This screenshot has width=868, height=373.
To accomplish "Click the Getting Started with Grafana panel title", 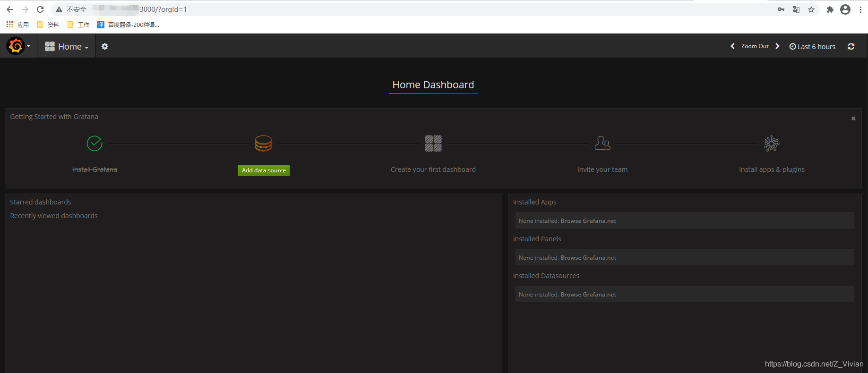I will (x=54, y=117).
